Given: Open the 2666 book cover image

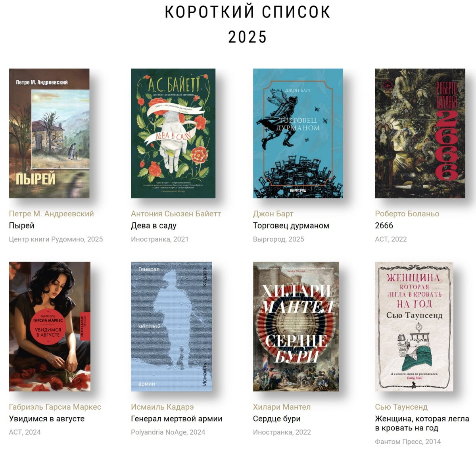Looking at the screenshot, I should click(x=420, y=133).
